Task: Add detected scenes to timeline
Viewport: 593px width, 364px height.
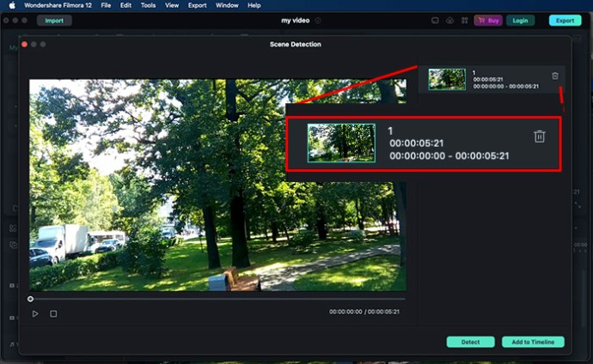Action: coord(533,342)
